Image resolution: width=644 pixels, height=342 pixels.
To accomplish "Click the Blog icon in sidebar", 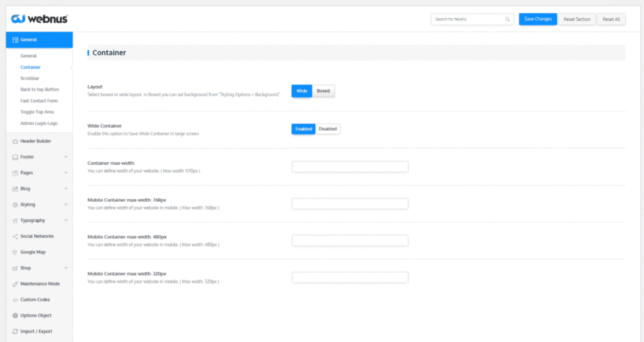I will click(x=15, y=189).
